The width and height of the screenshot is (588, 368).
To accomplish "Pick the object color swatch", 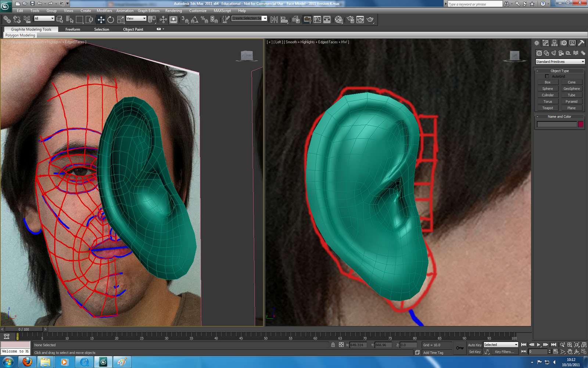I will point(580,124).
